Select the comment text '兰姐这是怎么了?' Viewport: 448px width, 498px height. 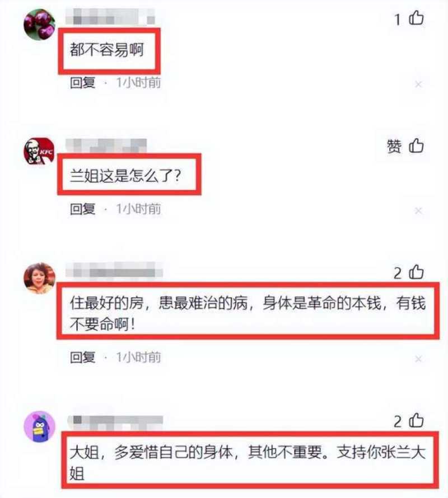click(x=125, y=175)
